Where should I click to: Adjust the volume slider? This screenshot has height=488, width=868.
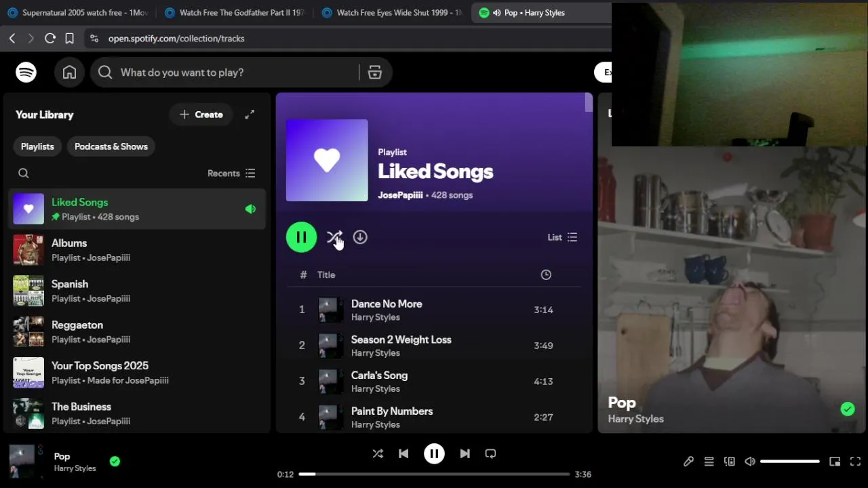click(x=789, y=462)
